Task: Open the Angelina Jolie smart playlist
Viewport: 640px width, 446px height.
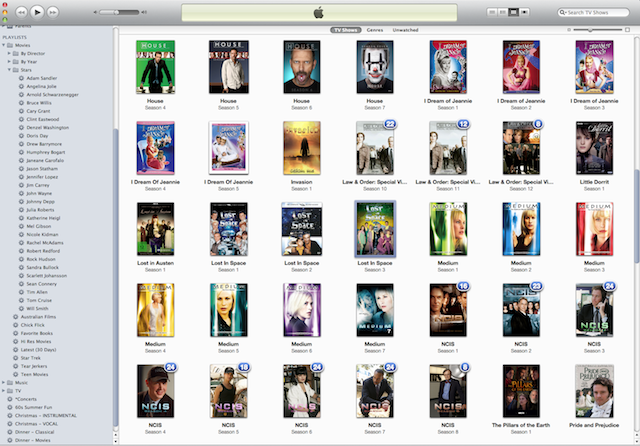Action: pyautogui.click(x=41, y=87)
